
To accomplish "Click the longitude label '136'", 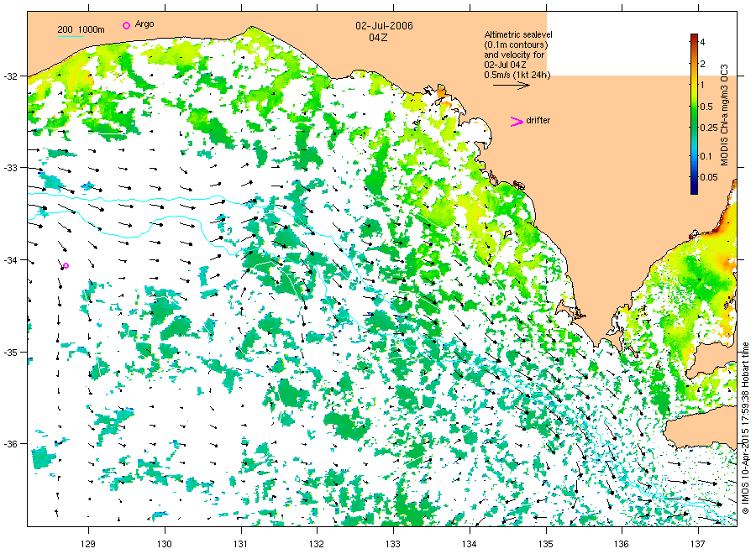I will tap(622, 545).
